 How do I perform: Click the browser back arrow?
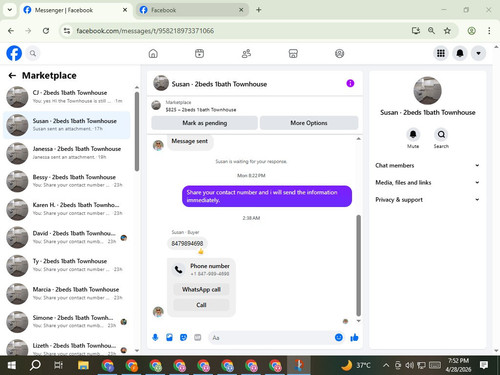point(11,31)
